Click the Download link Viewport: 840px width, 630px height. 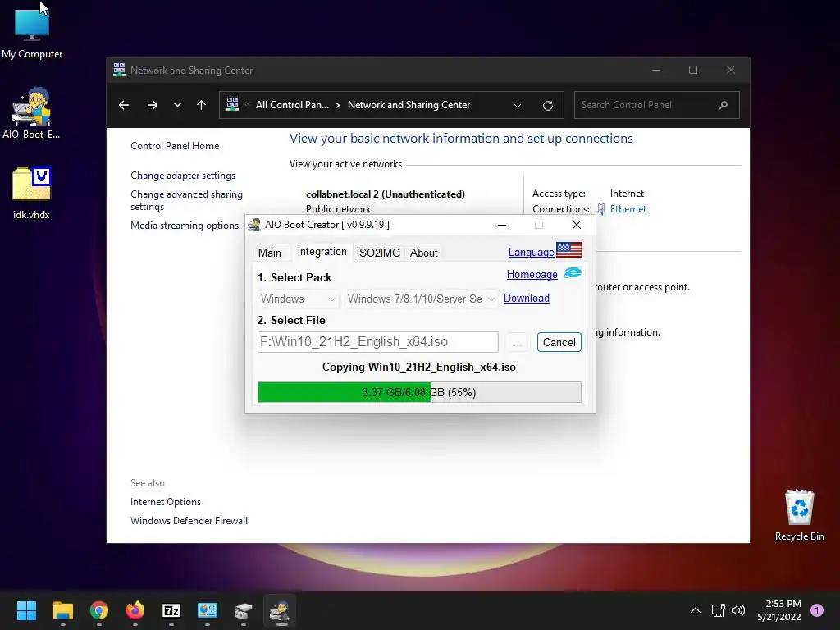[526, 298]
